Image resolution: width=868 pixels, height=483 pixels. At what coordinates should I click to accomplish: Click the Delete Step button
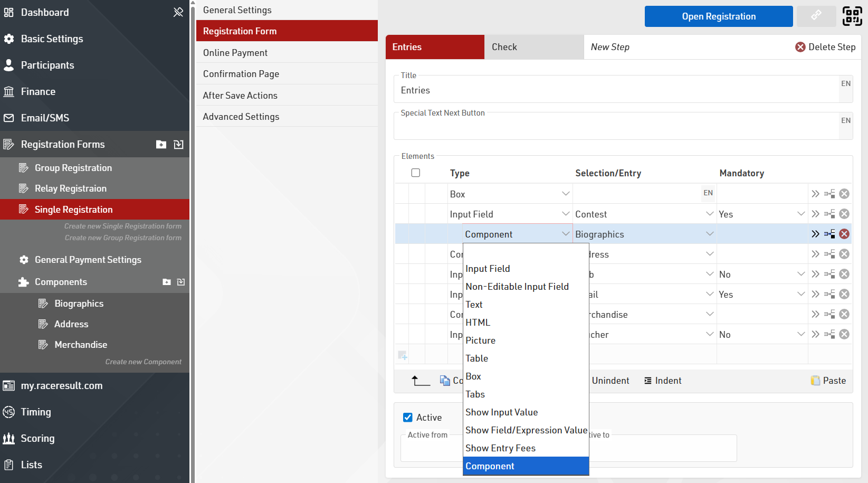[825, 47]
